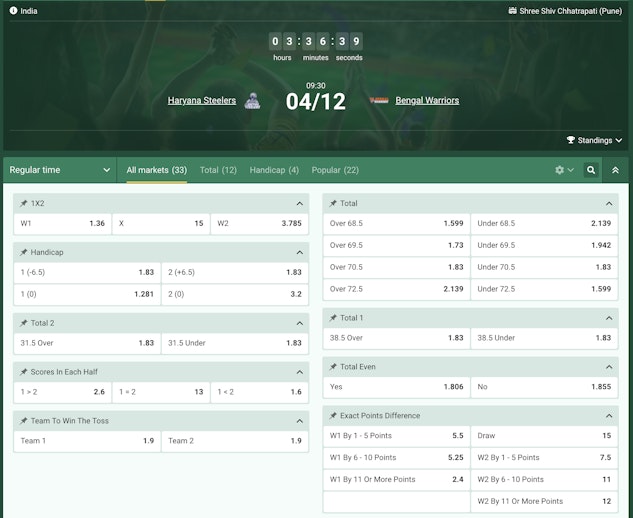Click the search icon in markets bar

[591, 170]
